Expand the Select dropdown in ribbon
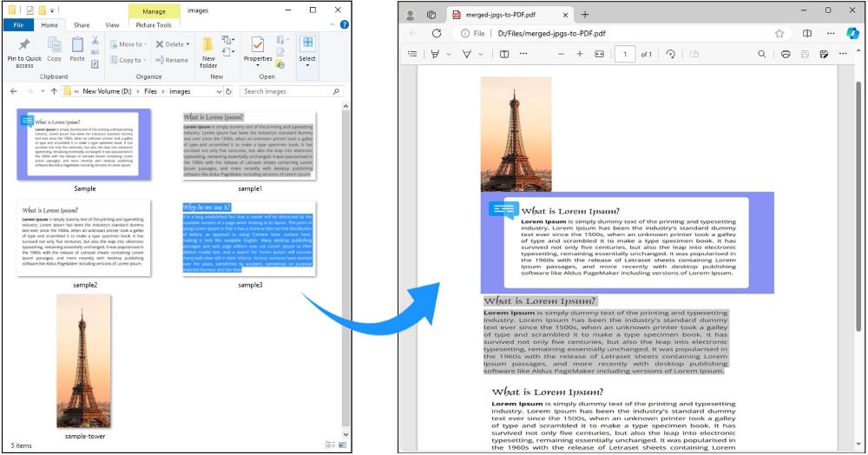The height and width of the screenshot is (455, 868). point(307,66)
